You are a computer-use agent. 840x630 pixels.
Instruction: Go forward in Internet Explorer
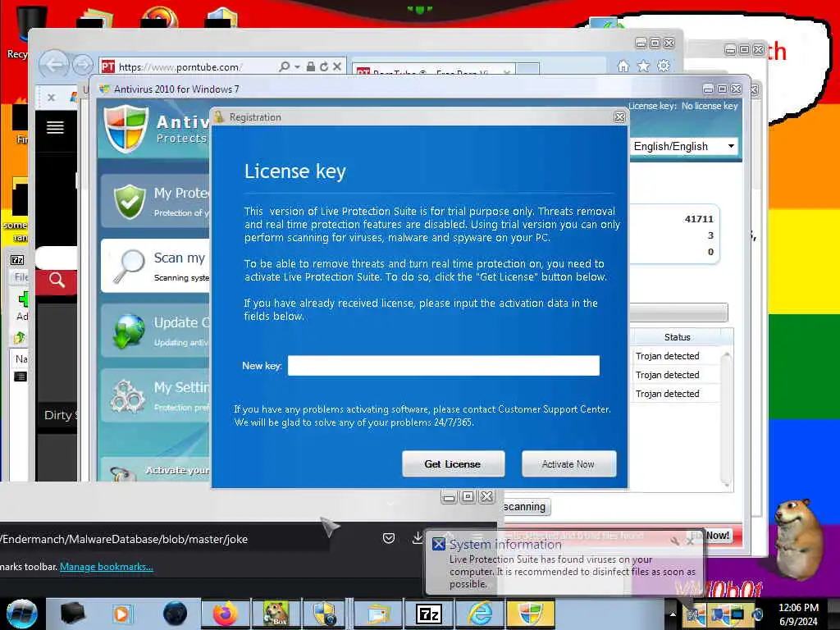click(x=83, y=66)
